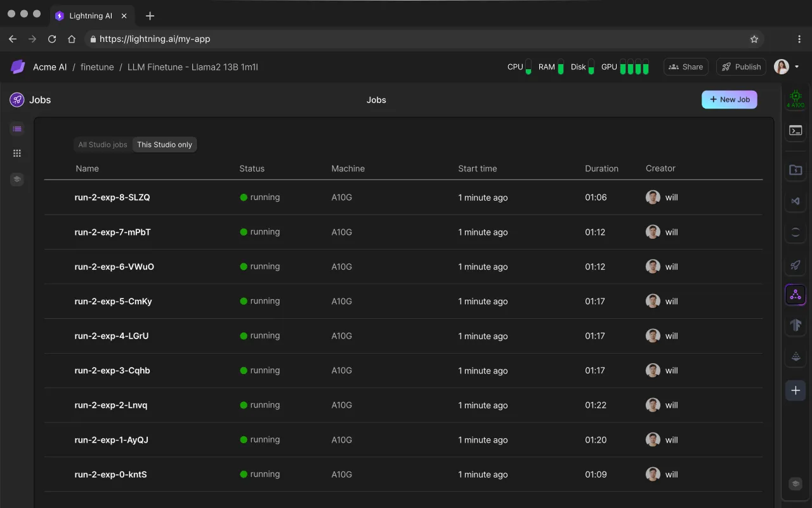Select the This Studio only filter
This screenshot has height=508, width=812.
tap(164, 145)
